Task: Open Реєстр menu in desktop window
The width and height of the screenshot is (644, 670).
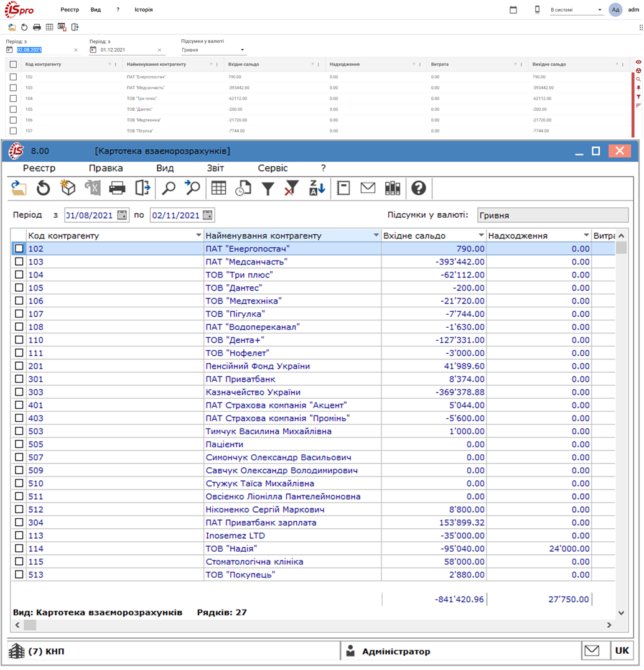Action: pos(39,168)
